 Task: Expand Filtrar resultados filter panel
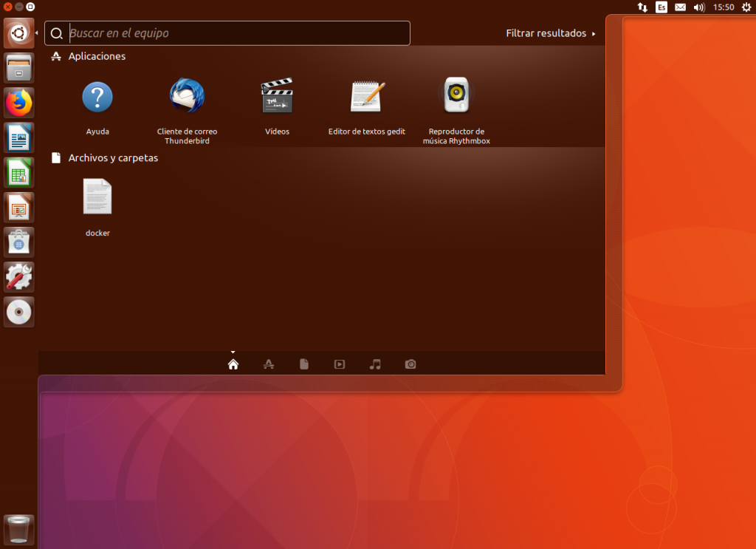(551, 33)
